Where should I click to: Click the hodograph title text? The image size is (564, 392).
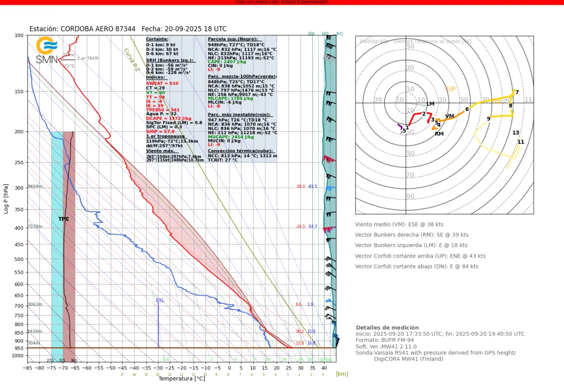415,41
